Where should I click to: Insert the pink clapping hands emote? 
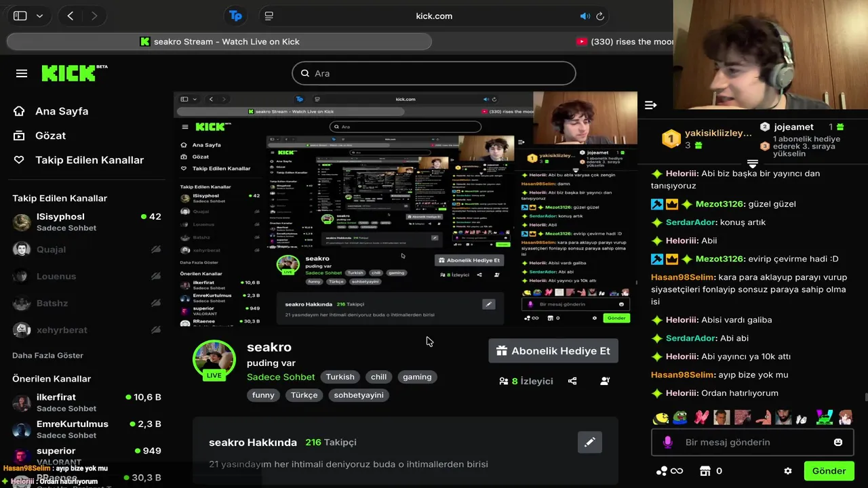point(702,418)
